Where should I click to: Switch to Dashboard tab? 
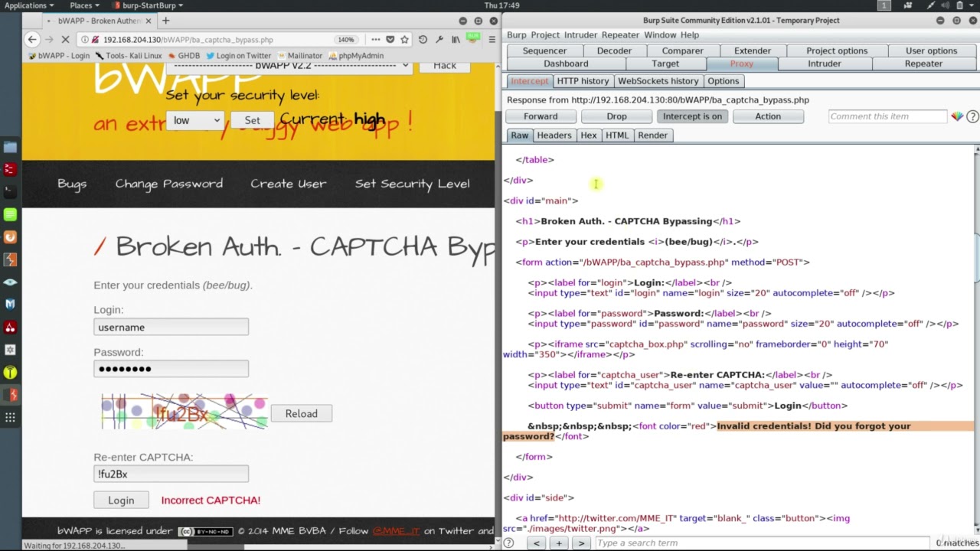[x=566, y=64]
